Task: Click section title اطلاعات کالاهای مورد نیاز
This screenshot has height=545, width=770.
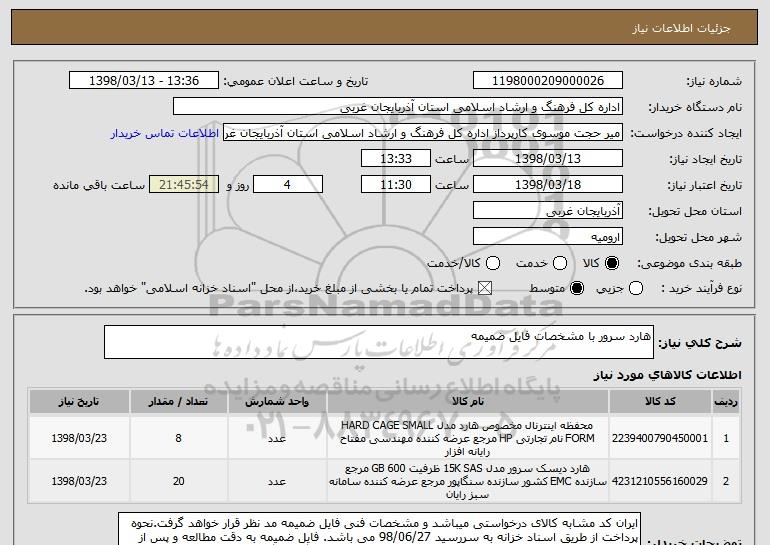Action: point(667,375)
